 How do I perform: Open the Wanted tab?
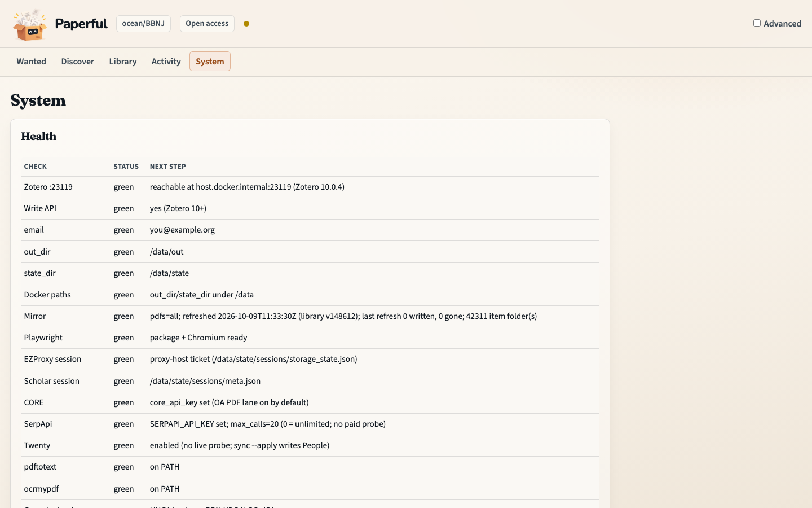coord(31,62)
